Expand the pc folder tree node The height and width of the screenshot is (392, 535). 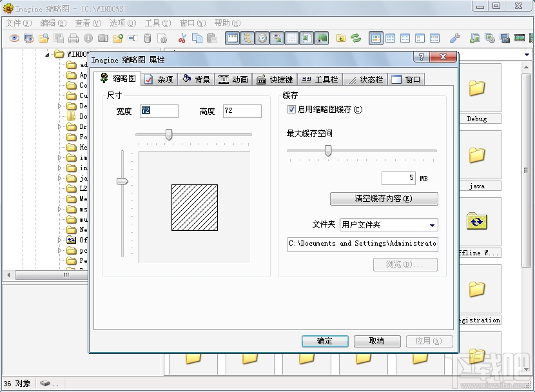tap(59, 250)
